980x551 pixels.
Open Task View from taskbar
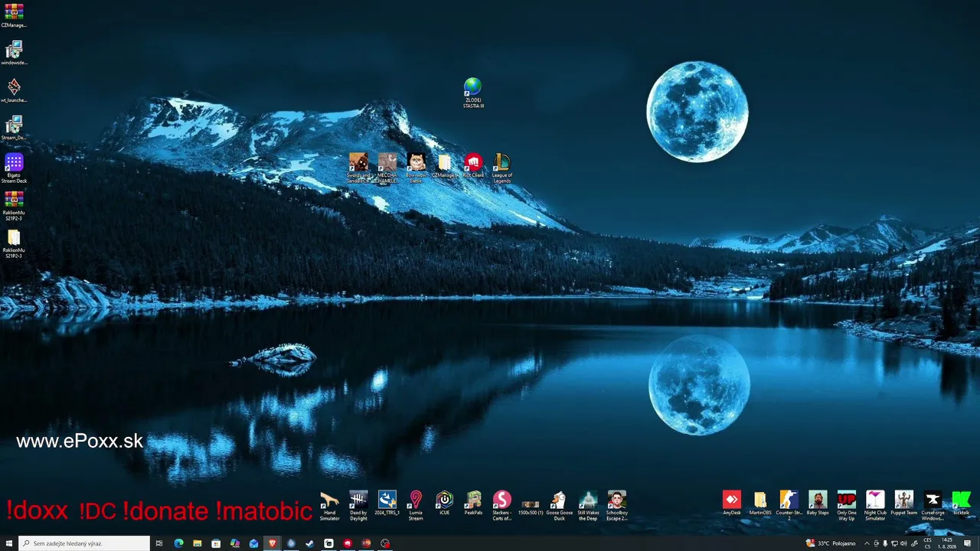tap(159, 543)
